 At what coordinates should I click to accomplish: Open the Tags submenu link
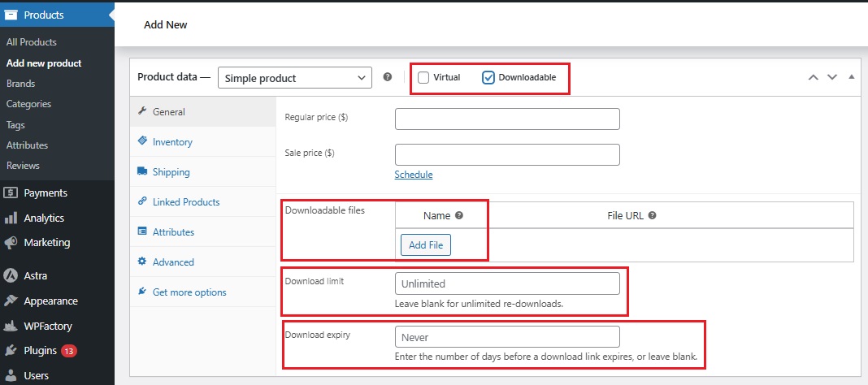point(15,125)
